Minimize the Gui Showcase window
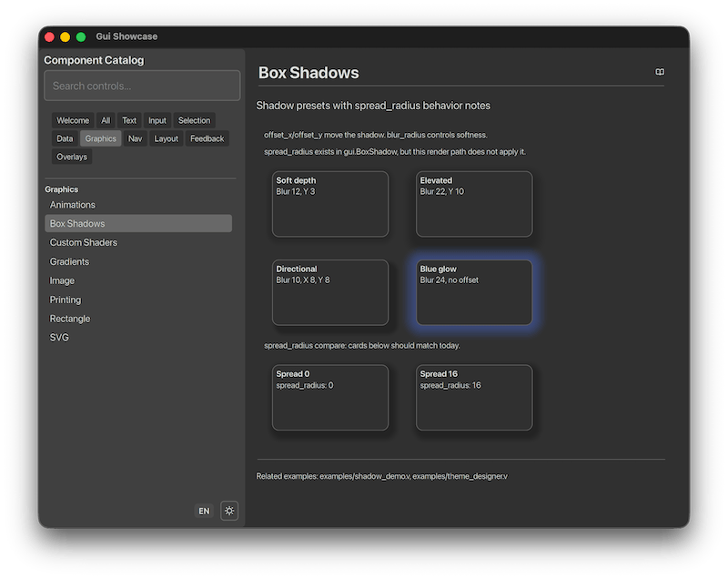Image resolution: width=728 pixels, height=579 pixels. 65,36
